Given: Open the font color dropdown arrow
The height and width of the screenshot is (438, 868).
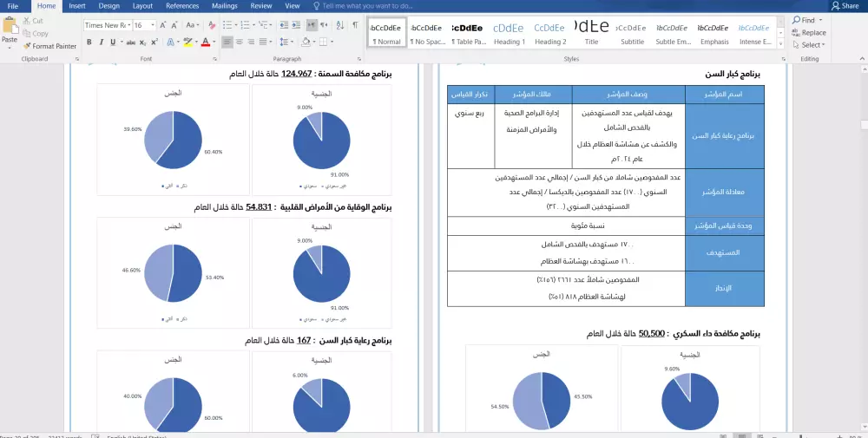Looking at the screenshot, I should tap(214, 42).
